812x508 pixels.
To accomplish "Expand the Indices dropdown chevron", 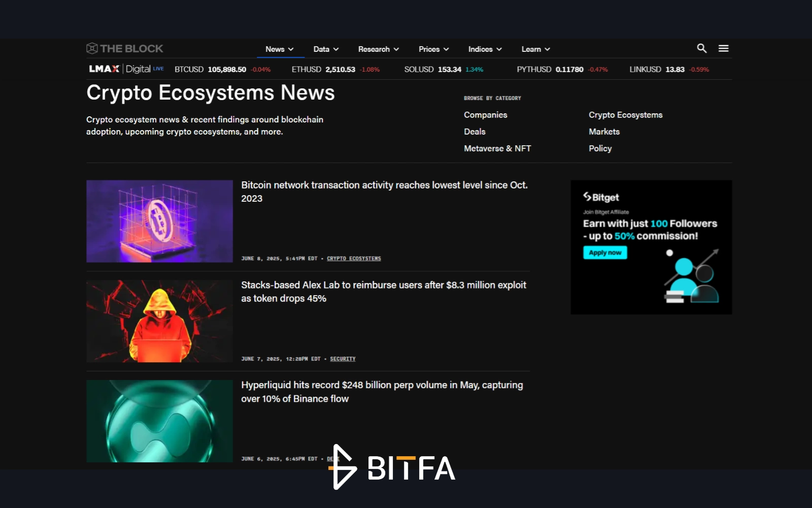I will [499, 49].
